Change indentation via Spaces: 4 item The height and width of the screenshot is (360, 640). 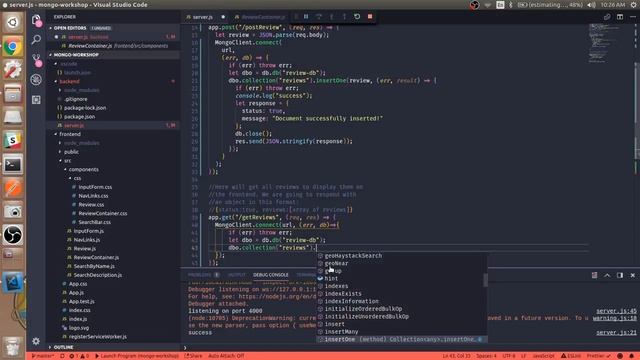(486, 356)
